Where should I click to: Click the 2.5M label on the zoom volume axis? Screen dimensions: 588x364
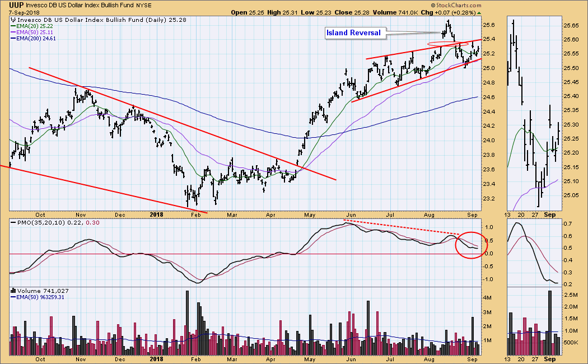(x=571, y=295)
